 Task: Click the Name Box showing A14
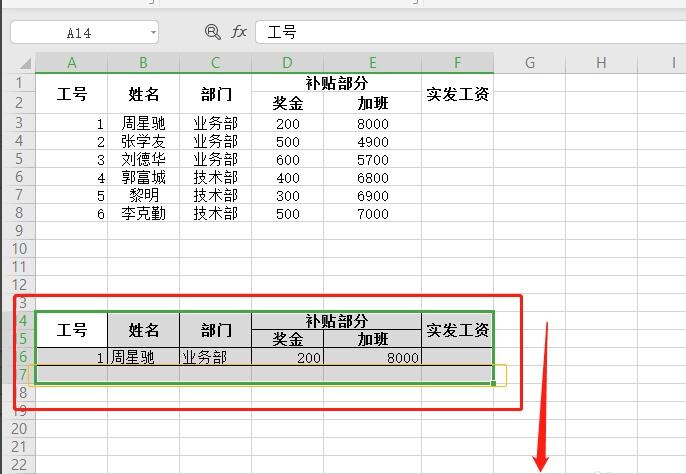point(84,32)
